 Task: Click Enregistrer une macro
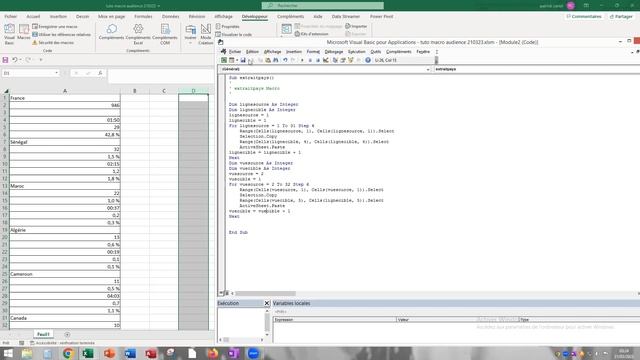(x=55, y=27)
